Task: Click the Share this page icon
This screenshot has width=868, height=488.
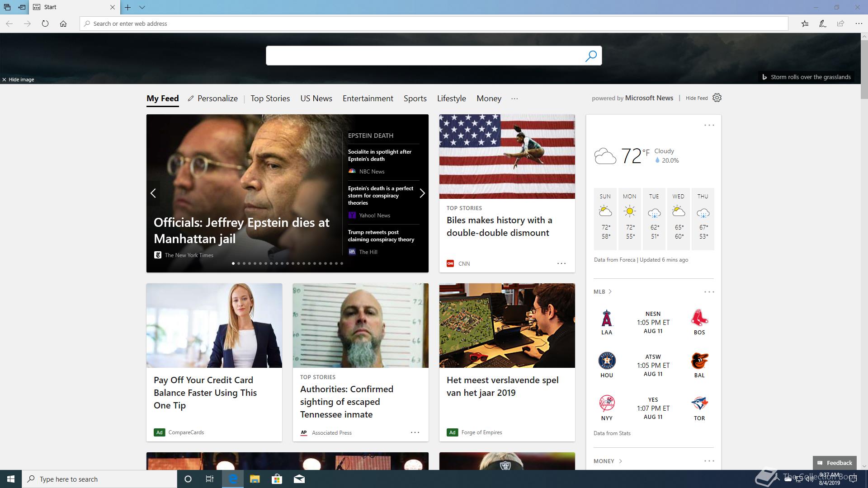Action: coord(840,23)
